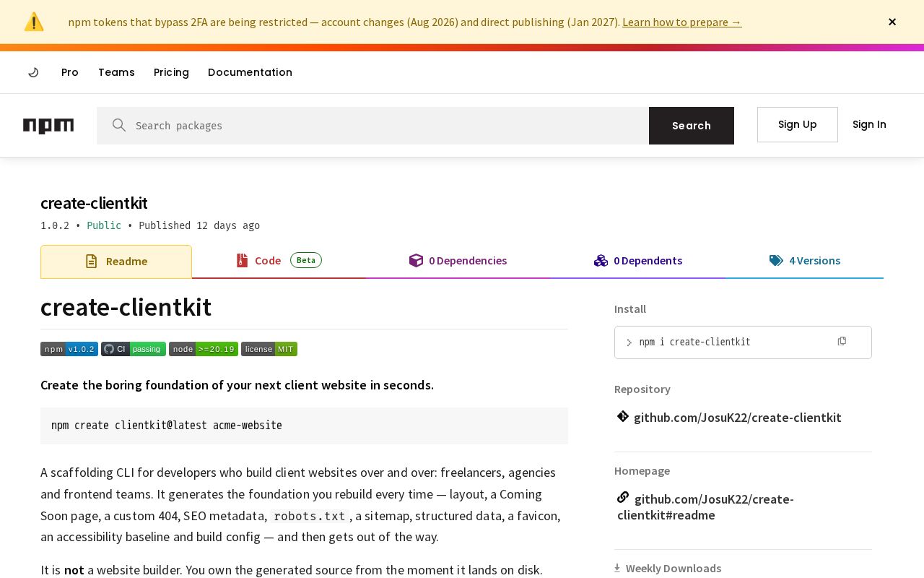924x578 pixels.
Task: Click the license MIT badge
Action: (269, 349)
